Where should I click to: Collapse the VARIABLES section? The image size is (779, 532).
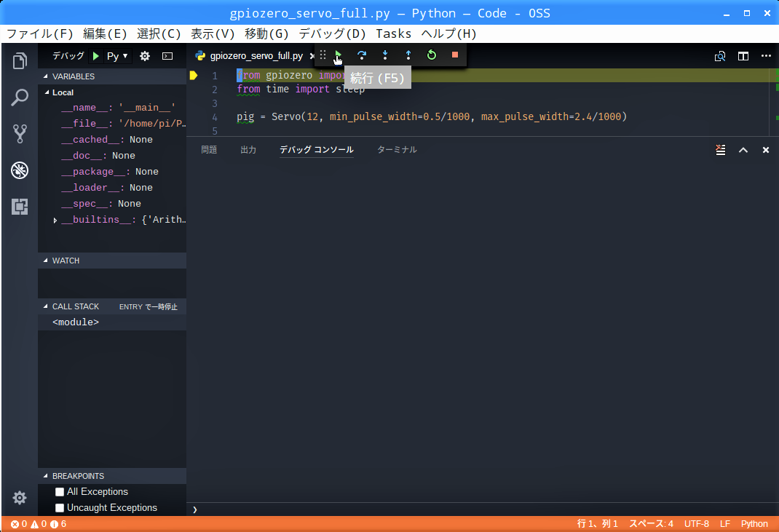[x=112, y=76]
